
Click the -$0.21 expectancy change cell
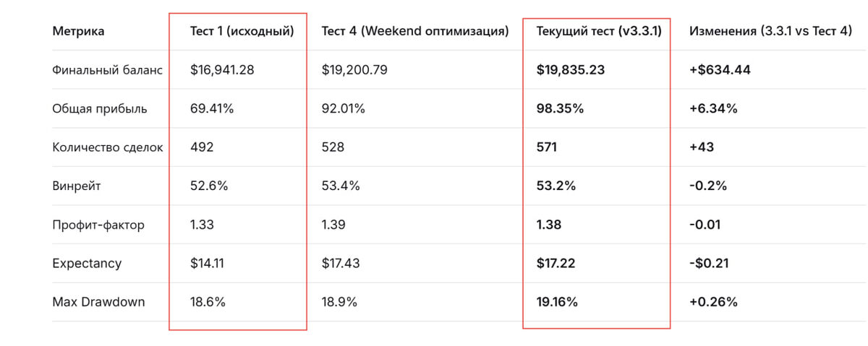(710, 264)
